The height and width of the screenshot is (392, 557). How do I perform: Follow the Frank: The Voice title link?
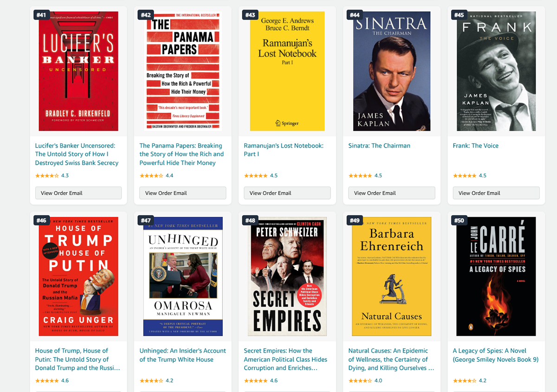tap(476, 146)
